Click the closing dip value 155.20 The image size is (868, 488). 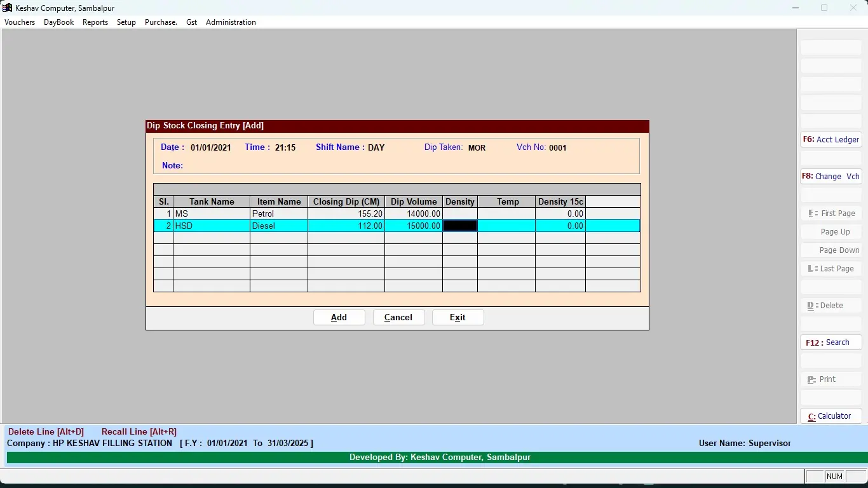[346, 213]
